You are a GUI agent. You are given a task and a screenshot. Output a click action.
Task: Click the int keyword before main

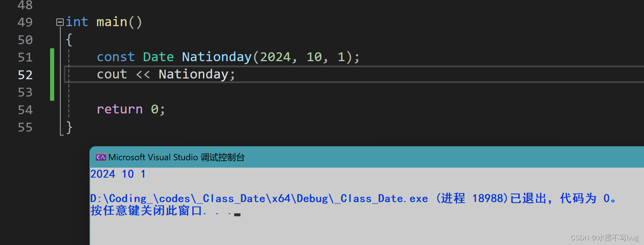(x=77, y=22)
